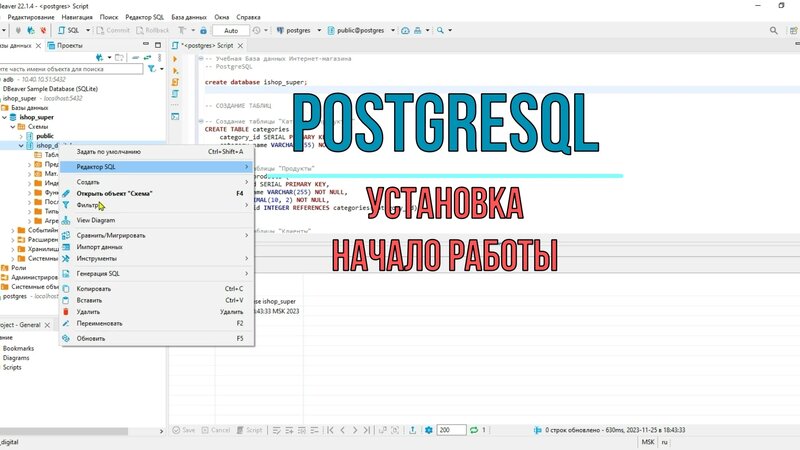Viewport: 800px width, 450px height.
Task: Click the collapse all icon in navigator
Action: 136,58
